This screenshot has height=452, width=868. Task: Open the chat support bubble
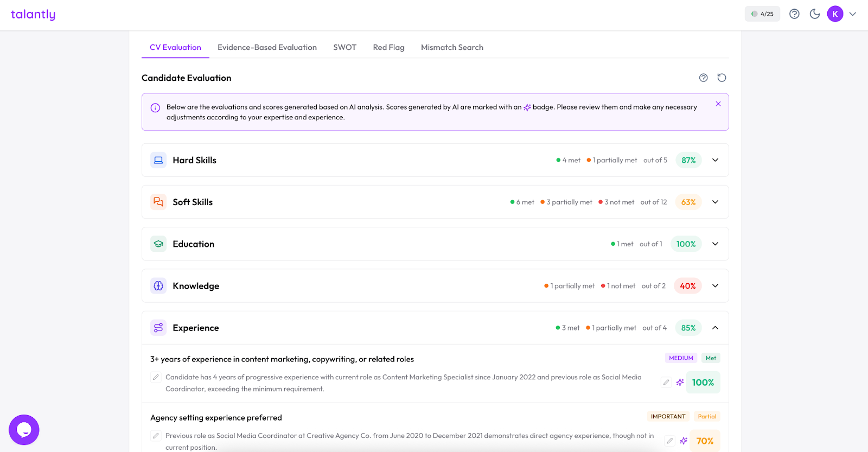click(x=24, y=430)
